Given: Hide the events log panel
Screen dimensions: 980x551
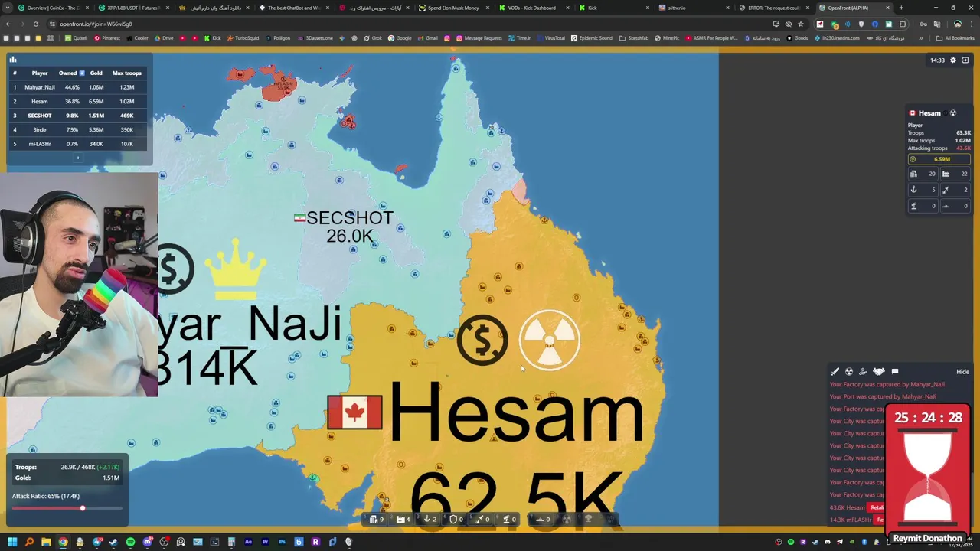Looking at the screenshot, I should (x=962, y=372).
